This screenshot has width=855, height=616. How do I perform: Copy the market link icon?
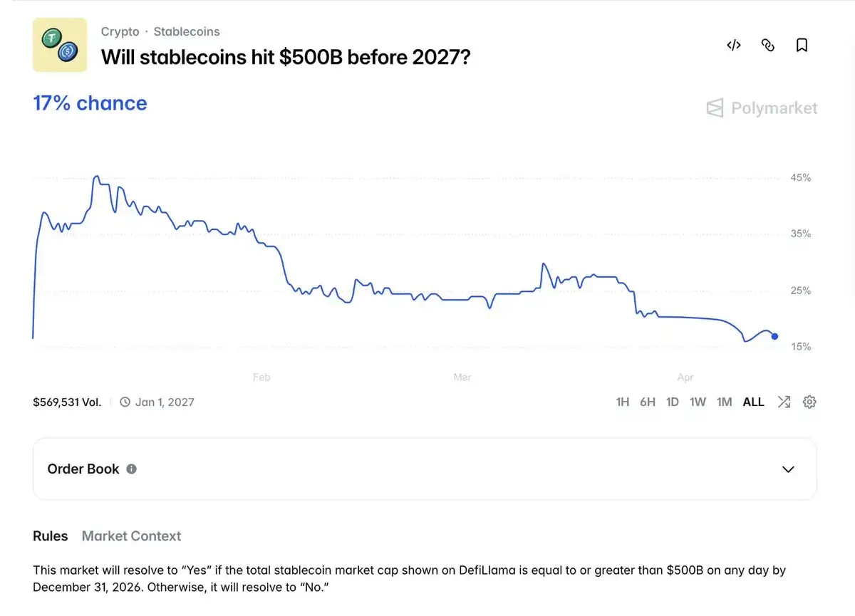coord(768,46)
